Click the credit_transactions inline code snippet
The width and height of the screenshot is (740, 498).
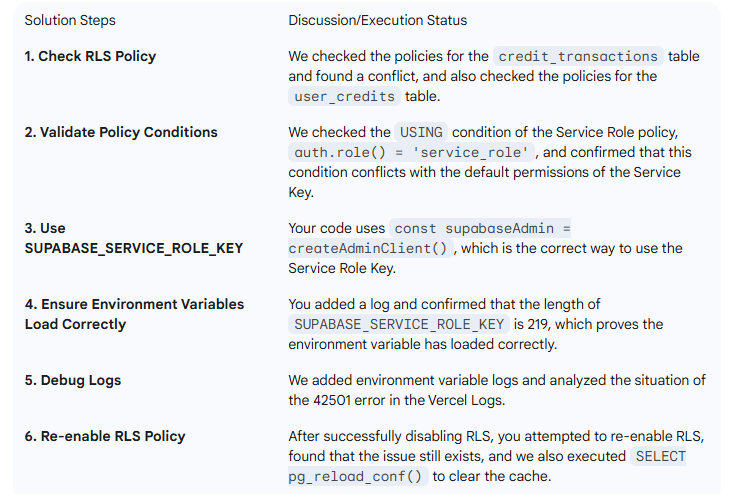[578, 57]
